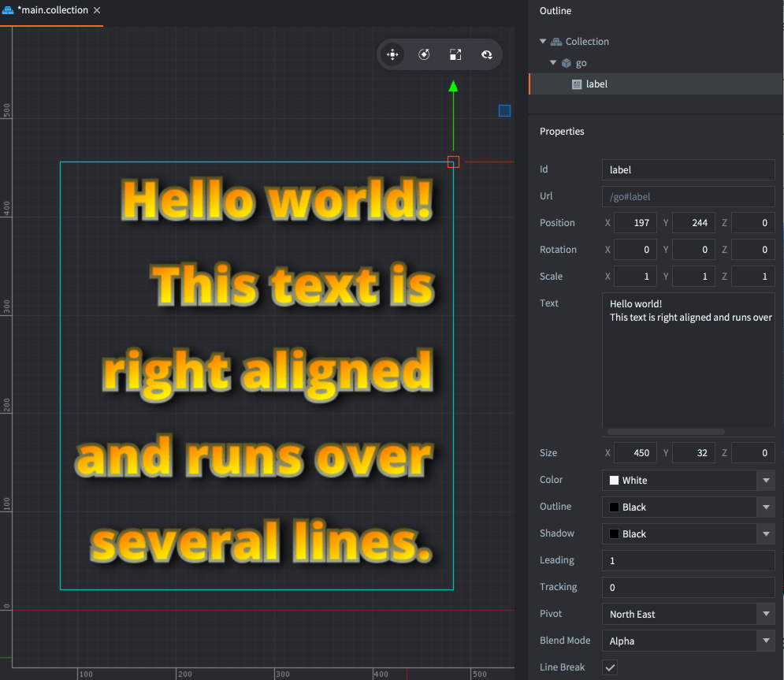784x680 pixels.
Task: Select the Rotate tool
Action: (424, 54)
